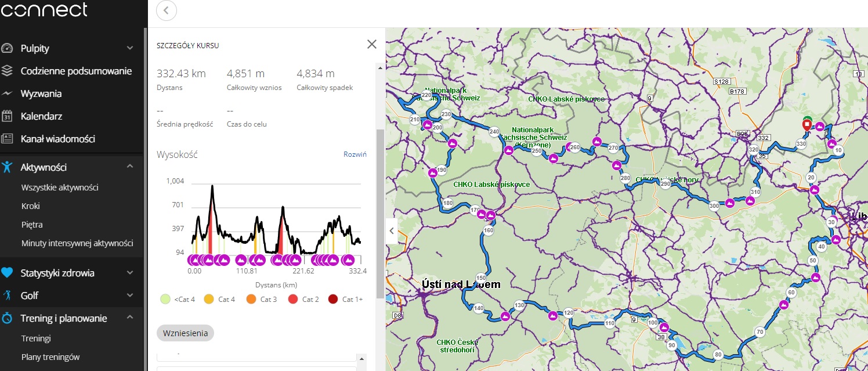Open Kalendarz page
This screenshot has width=868, height=371.
(41, 116)
